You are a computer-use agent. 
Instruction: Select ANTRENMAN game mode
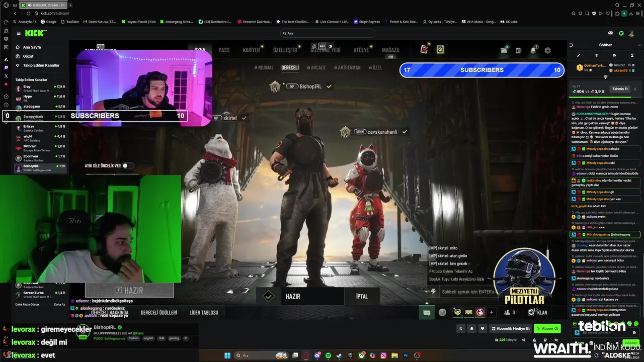[347, 67]
